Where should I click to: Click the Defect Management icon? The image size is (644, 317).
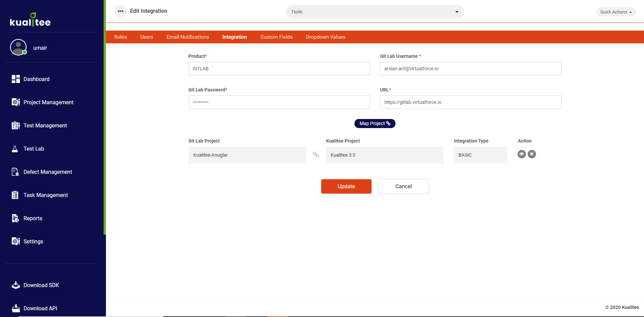(x=15, y=172)
